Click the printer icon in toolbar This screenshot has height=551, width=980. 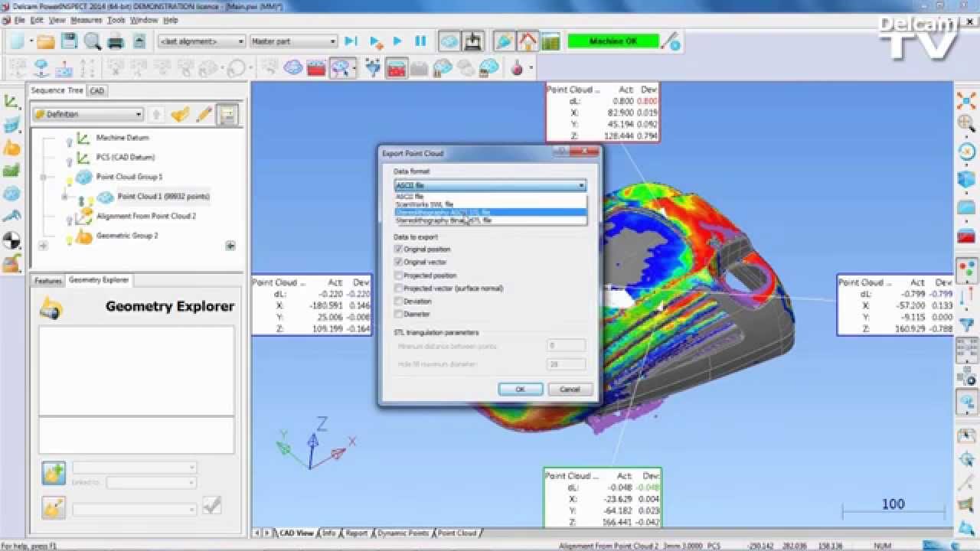point(116,41)
